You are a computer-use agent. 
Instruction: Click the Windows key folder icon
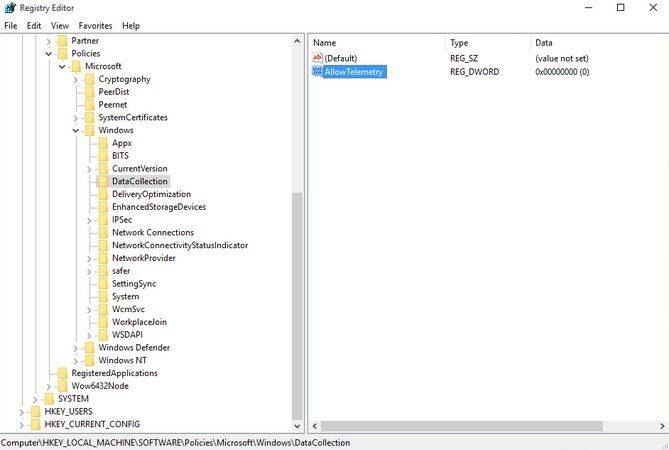click(x=90, y=131)
